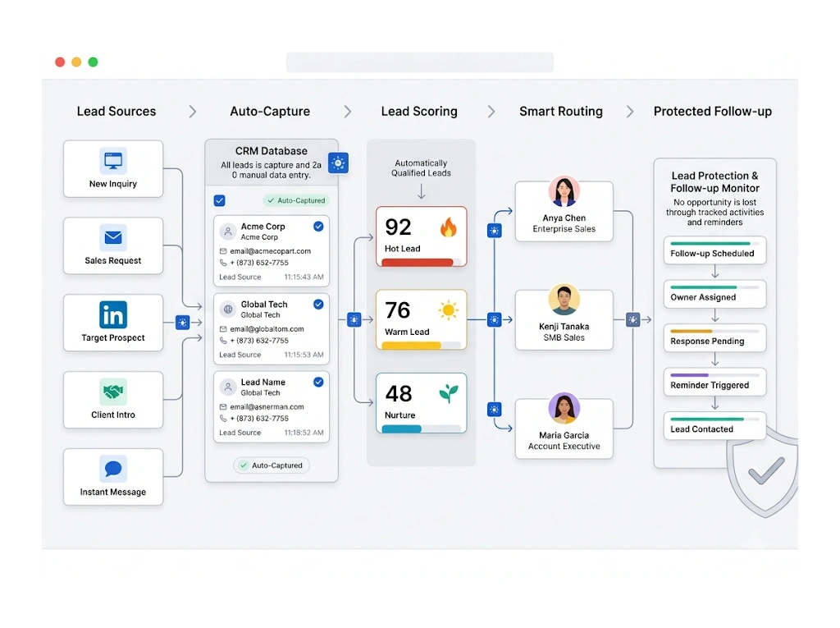Click chevron after Smart Routing
840x628 pixels.
[x=630, y=112]
